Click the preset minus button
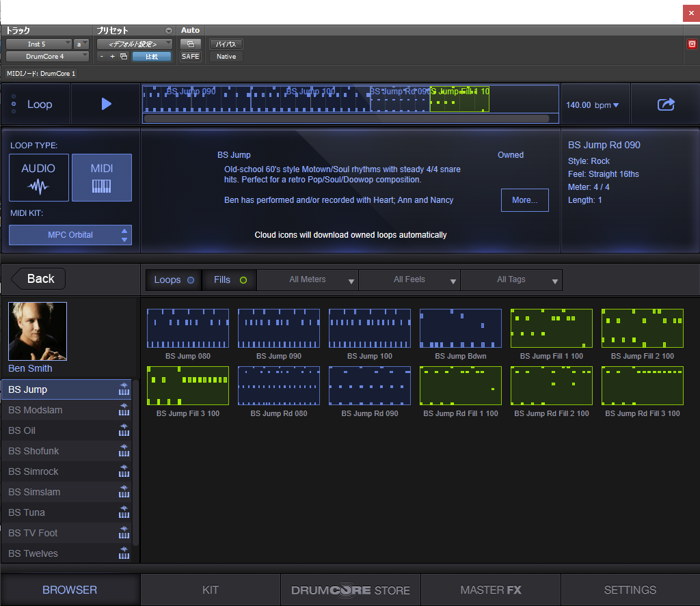 coord(102,57)
